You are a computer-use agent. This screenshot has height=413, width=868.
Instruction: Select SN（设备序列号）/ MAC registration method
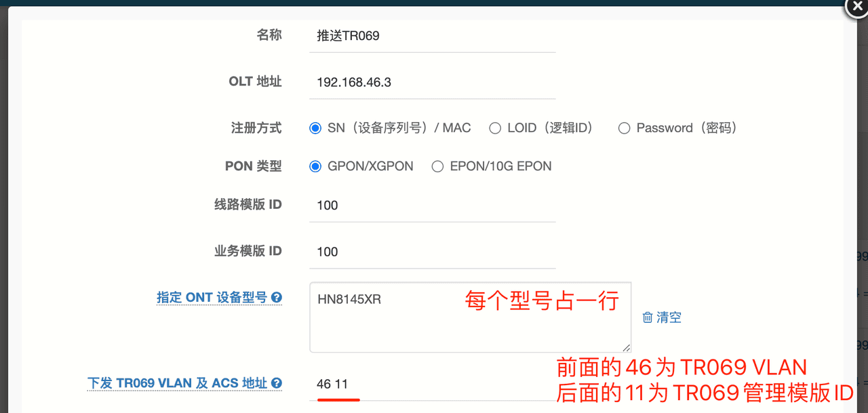pyautogui.click(x=315, y=128)
